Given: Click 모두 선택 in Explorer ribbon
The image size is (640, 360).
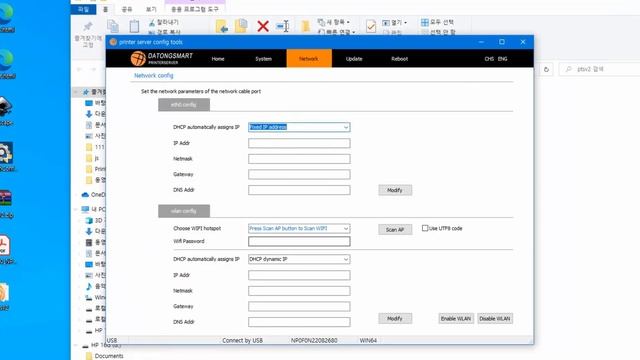Looking at the screenshot, I should [437, 22].
